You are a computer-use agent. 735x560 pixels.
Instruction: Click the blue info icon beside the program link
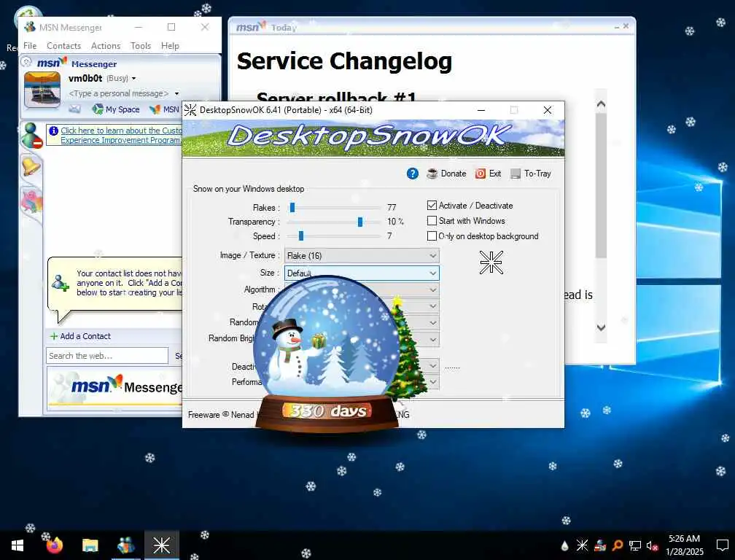pyautogui.click(x=53, y=131)
